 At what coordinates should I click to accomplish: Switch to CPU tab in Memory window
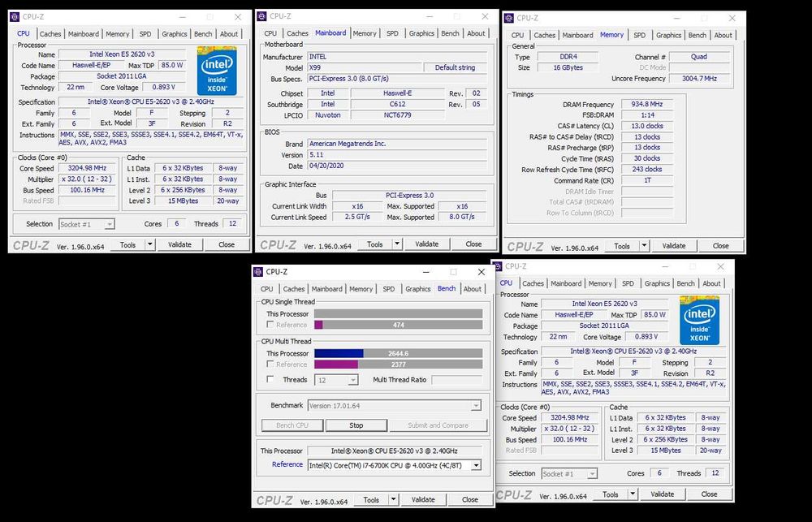(518, 35)
